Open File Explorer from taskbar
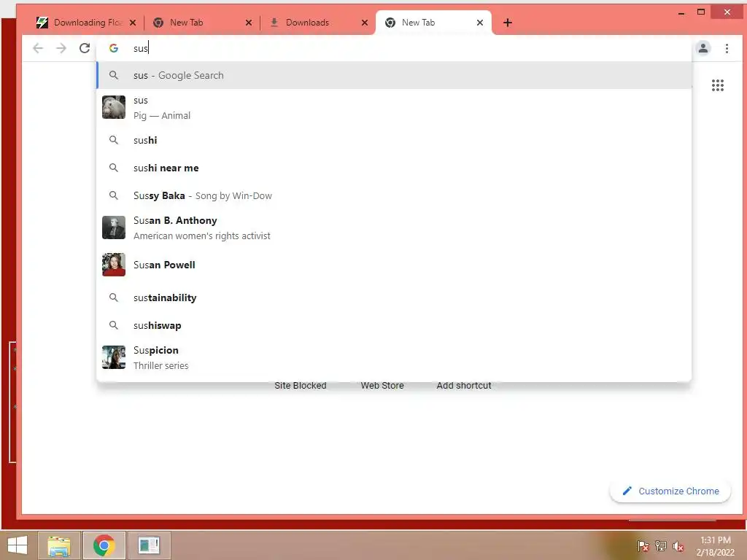The height and width of the screenshot is (560, 747). pyautogui.click(x=59, y=545)
